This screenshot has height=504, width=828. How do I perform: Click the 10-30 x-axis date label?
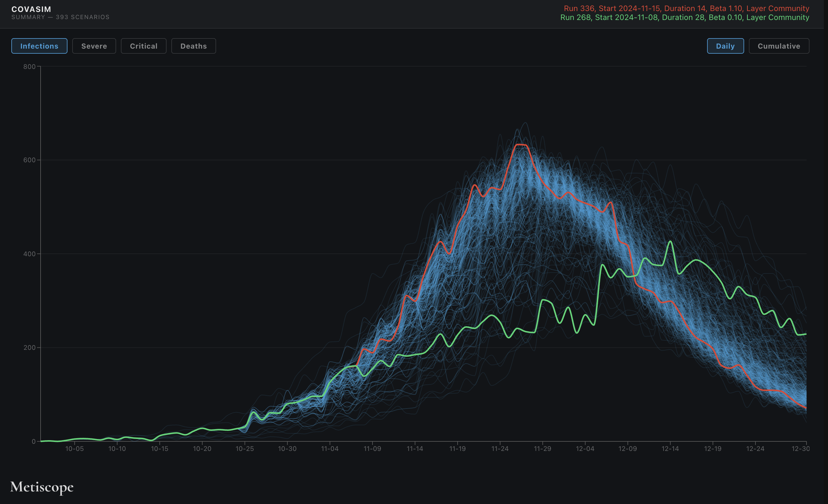click(x=287, y=449)
